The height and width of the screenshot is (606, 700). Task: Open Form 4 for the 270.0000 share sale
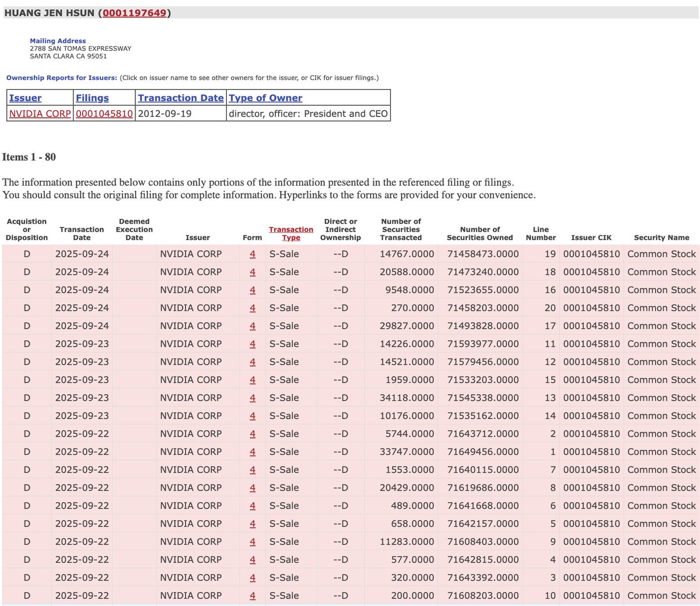[253, 308]
